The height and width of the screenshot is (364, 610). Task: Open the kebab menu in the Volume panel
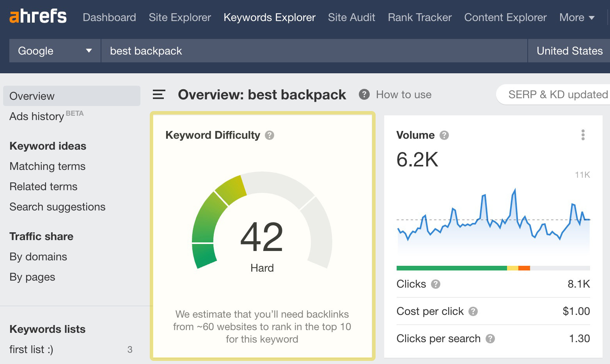coord(583,135)
